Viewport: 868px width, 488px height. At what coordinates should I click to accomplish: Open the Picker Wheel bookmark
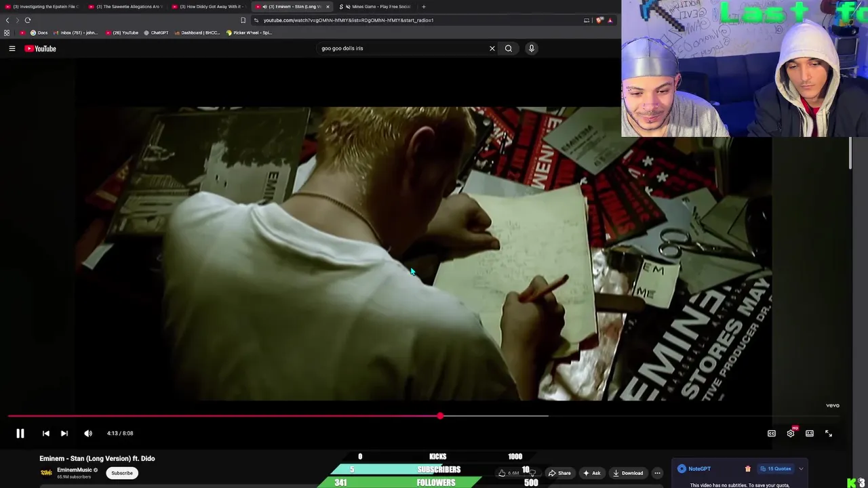249,33
